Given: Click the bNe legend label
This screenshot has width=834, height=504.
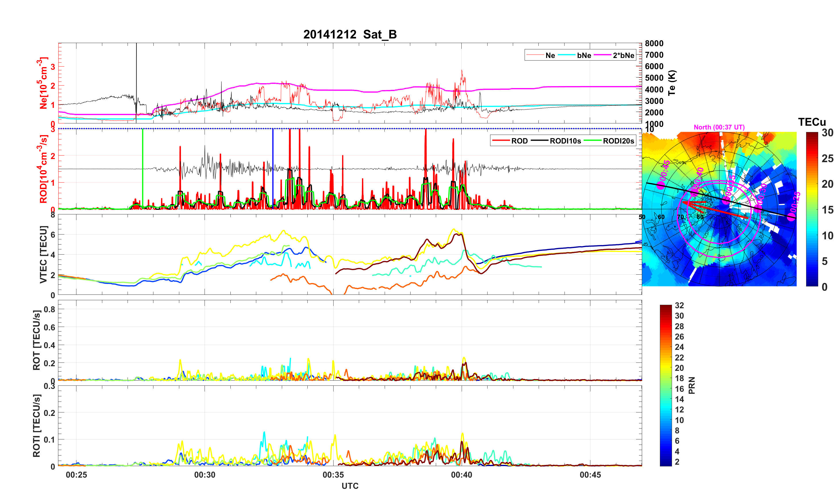Looking at the screenshot, I should pos(584,55).
